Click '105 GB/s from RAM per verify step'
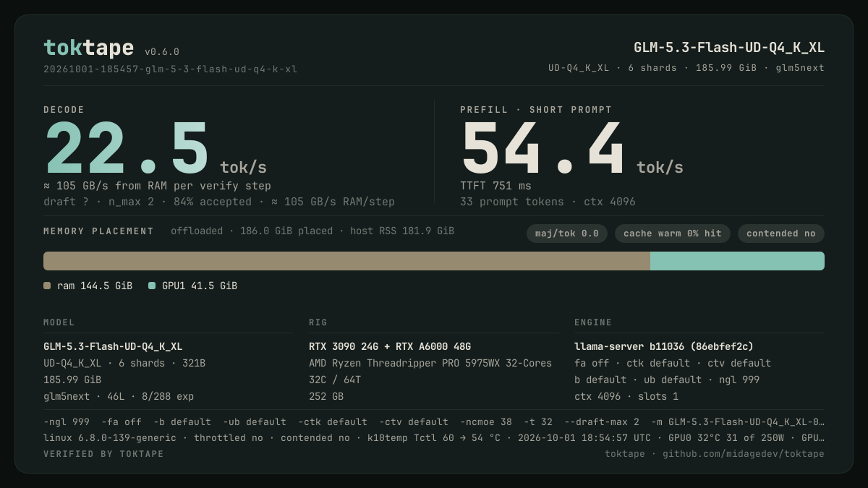 tap(157, 186)
